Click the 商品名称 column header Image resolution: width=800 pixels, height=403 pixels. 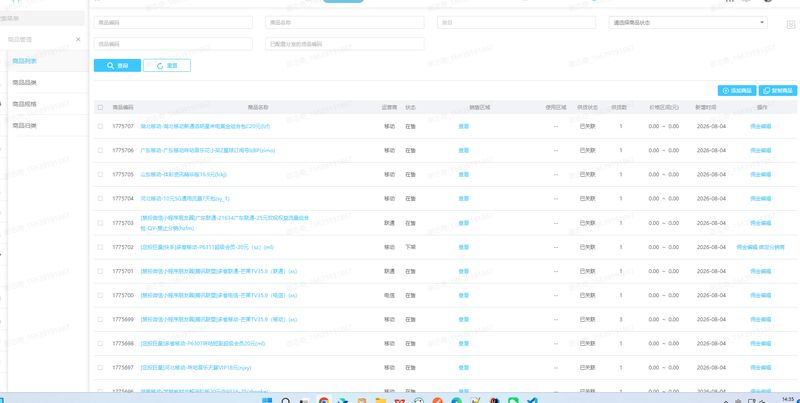(258, 108)
